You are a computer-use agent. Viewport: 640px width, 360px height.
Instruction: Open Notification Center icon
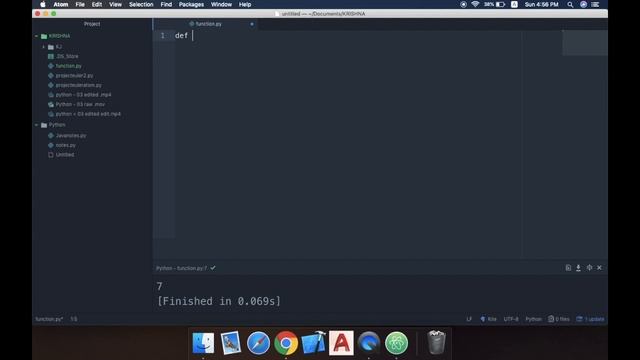coord(596,4)
